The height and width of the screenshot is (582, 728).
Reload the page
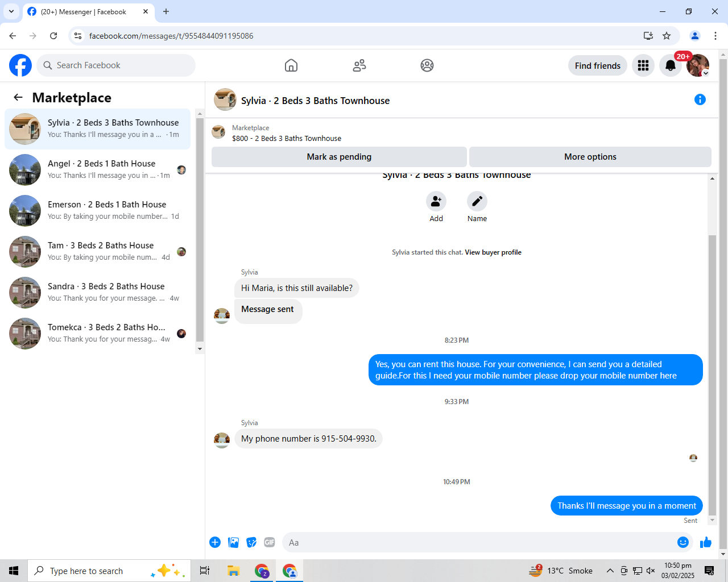[x=53, y=36]
